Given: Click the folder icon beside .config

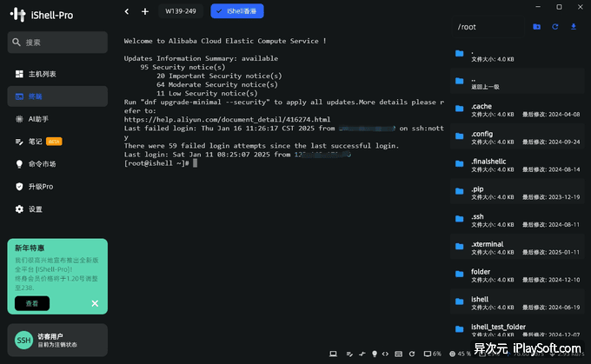Looking at the screenshot, I should 459,136.
